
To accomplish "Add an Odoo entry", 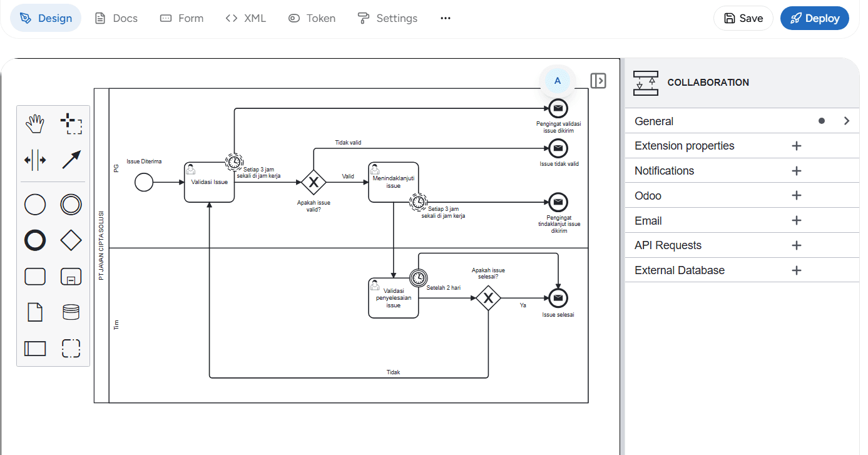I will point(797,195).
